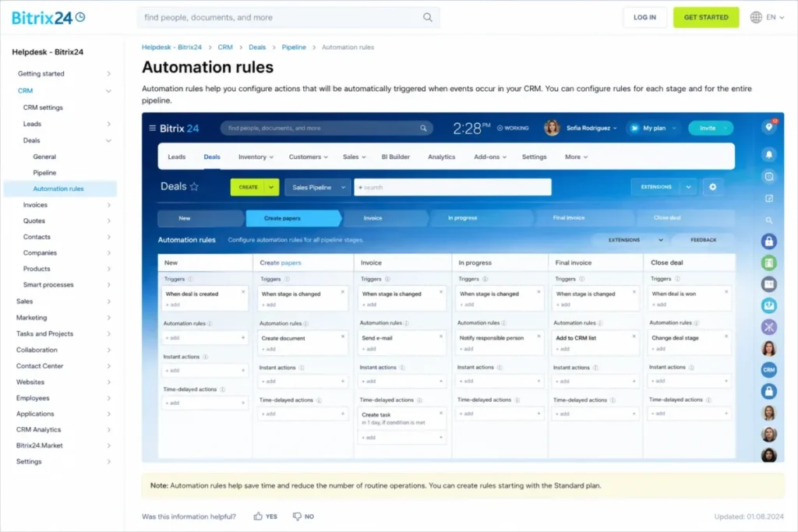Image resolution: width=798 pixels, height=532 pixels.
Task: Remove the 'When deal is created' trigger
Action: click(243, 292)
